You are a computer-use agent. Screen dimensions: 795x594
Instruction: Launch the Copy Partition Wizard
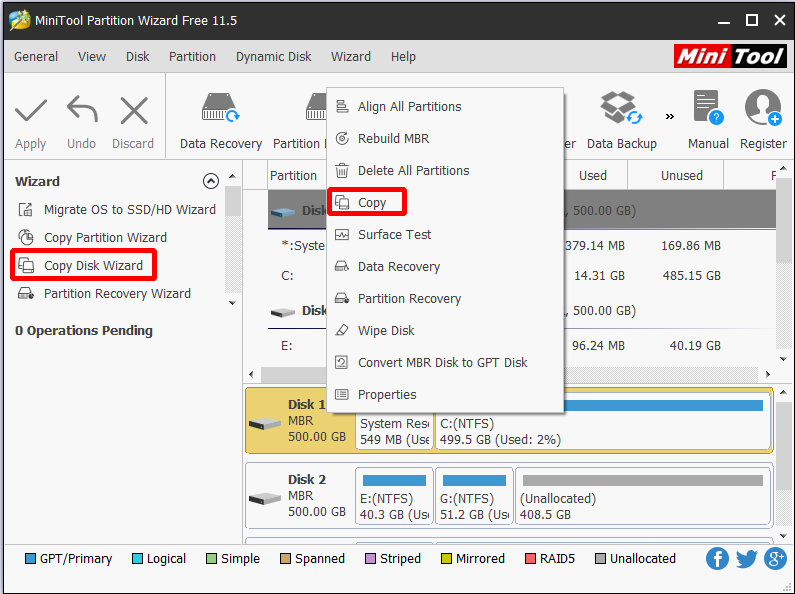(x=105, y=237)
